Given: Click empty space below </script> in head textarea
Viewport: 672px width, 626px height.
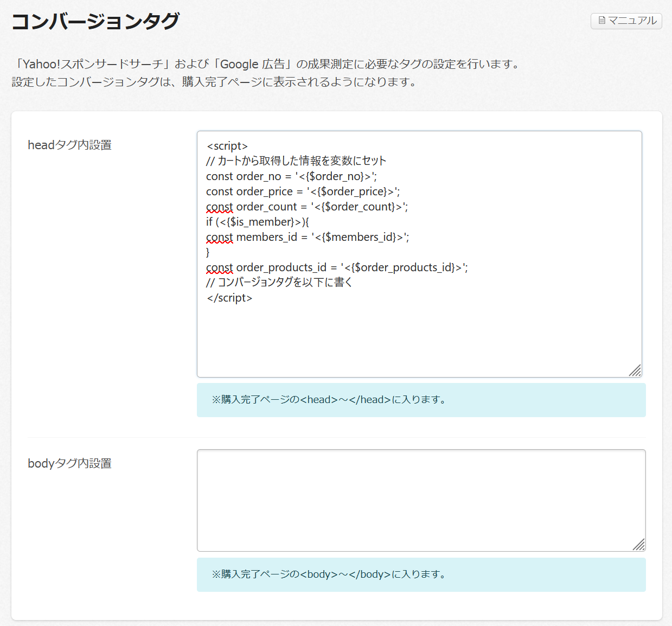Looking at the screenshot, I should pos(419,336).
